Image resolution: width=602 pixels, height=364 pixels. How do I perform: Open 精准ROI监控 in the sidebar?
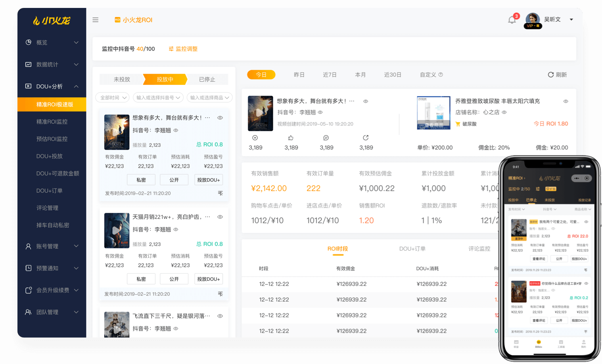pyautogui.click(x=52, y=122)
